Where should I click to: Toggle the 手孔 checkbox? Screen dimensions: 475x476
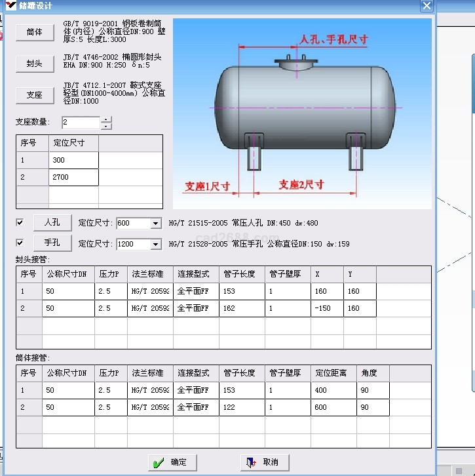pos(20,243)
